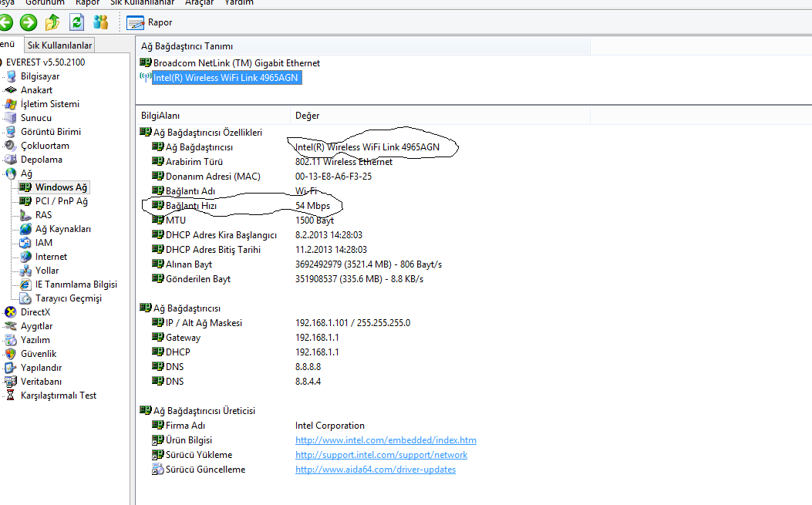The height and width of the screenshot is (505, 812).
Task: Click the Ağ Bağdaştırıcı Tanımı column header
Action: coord(362,46)
